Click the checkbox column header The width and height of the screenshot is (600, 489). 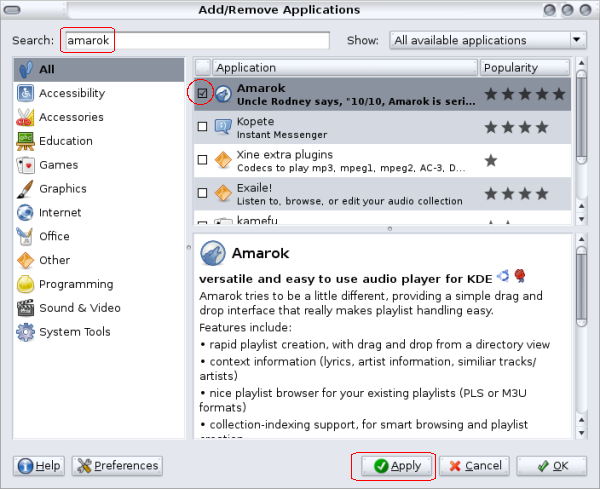[203, 68]
